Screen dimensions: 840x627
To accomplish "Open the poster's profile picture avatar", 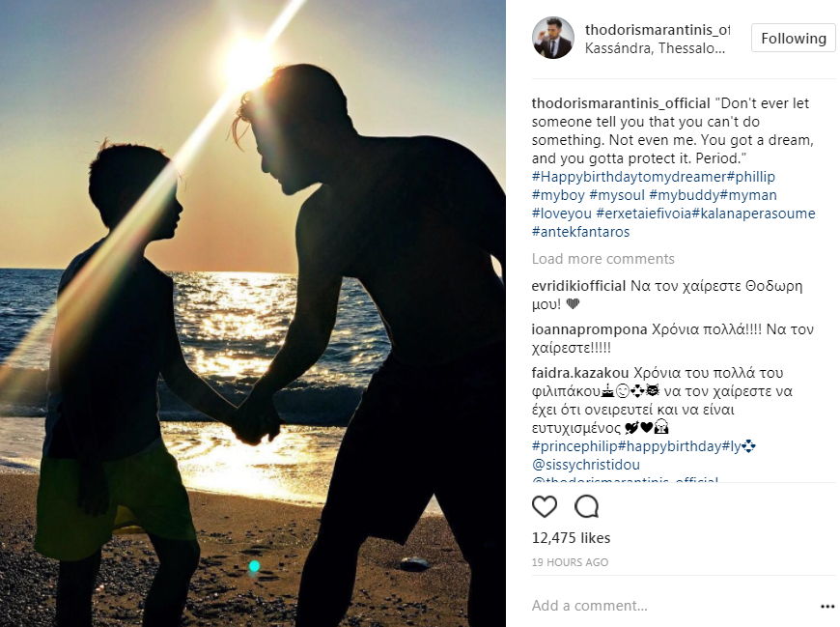I will pyautogui.click(x=553, y=38).
